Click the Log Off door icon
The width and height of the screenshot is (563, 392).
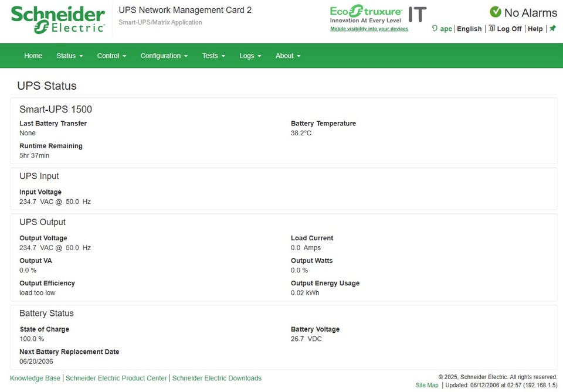click(491, 28)
